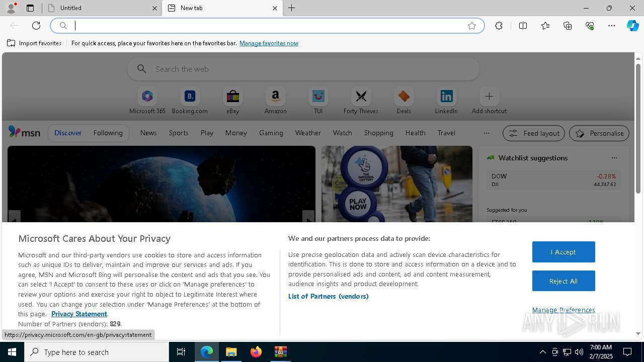Open the Sports category

pos(179,133)
